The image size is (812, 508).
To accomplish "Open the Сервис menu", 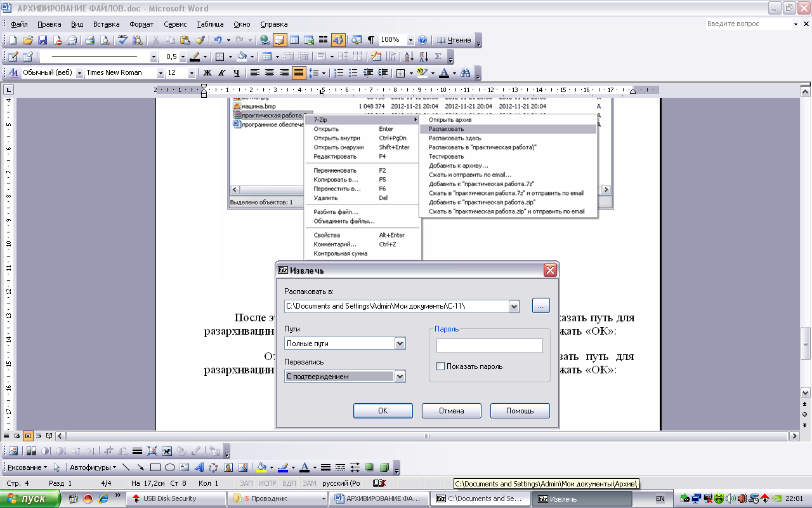I will pyautogui.click(x=175, y=24).
